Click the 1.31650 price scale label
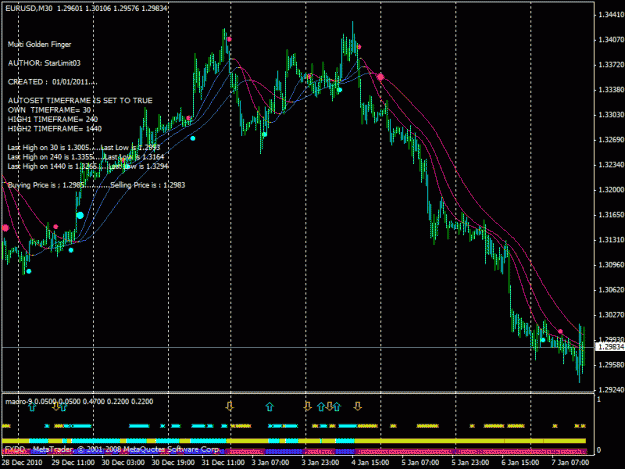 (x=611, y=215)
